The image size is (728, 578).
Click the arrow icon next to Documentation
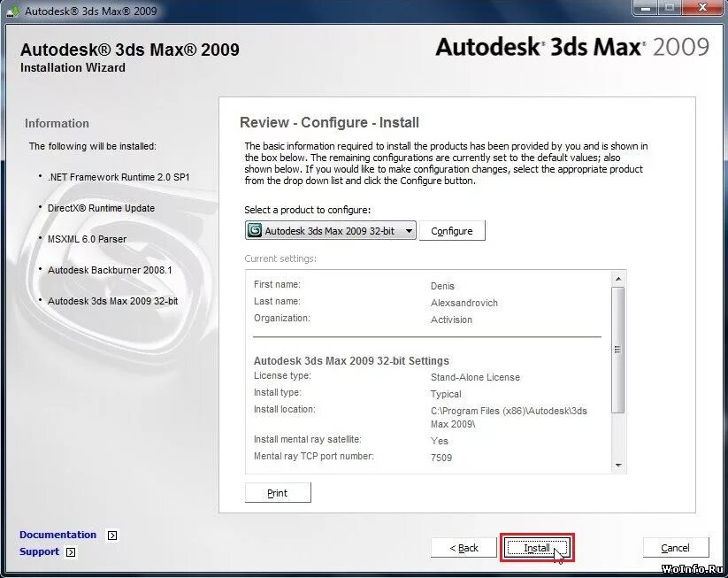pyautogui.click(x=111, y=535)
